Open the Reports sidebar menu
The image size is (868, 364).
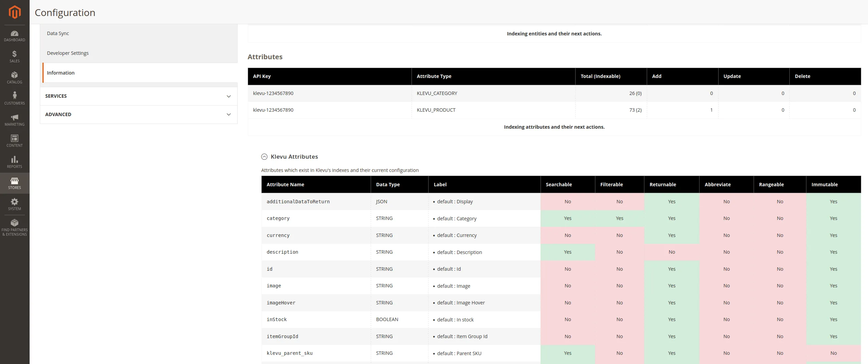coord(15,162)
